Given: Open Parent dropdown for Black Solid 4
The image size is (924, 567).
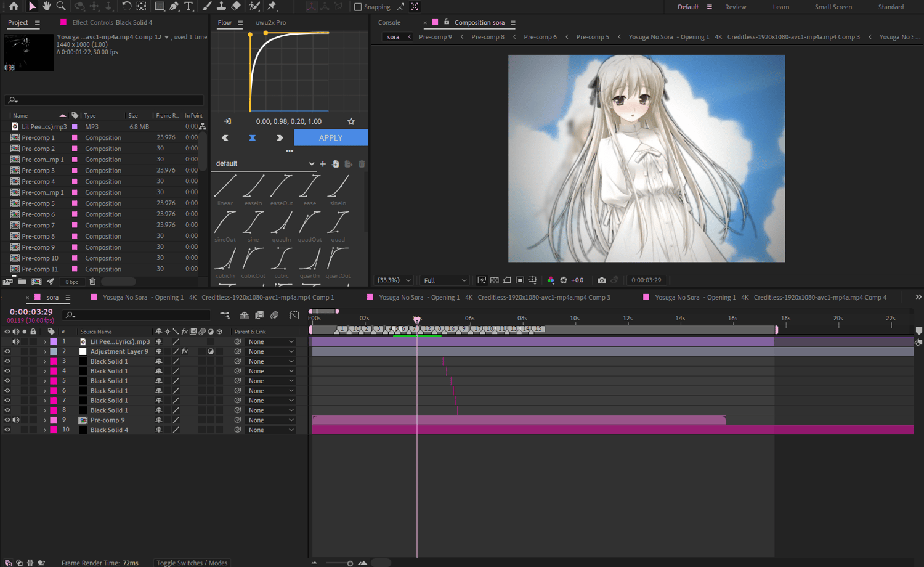Looking at the screenshot, I should coord(271,430).
